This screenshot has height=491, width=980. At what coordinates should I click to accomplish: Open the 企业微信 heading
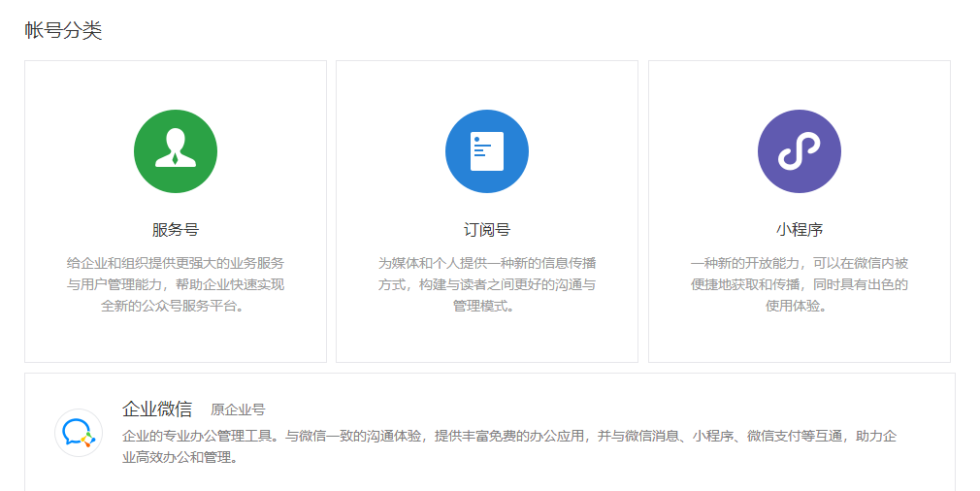click(157, 409)
